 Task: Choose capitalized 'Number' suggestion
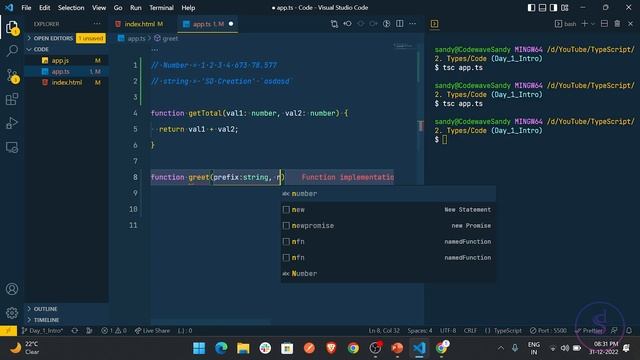pos(388,273)
